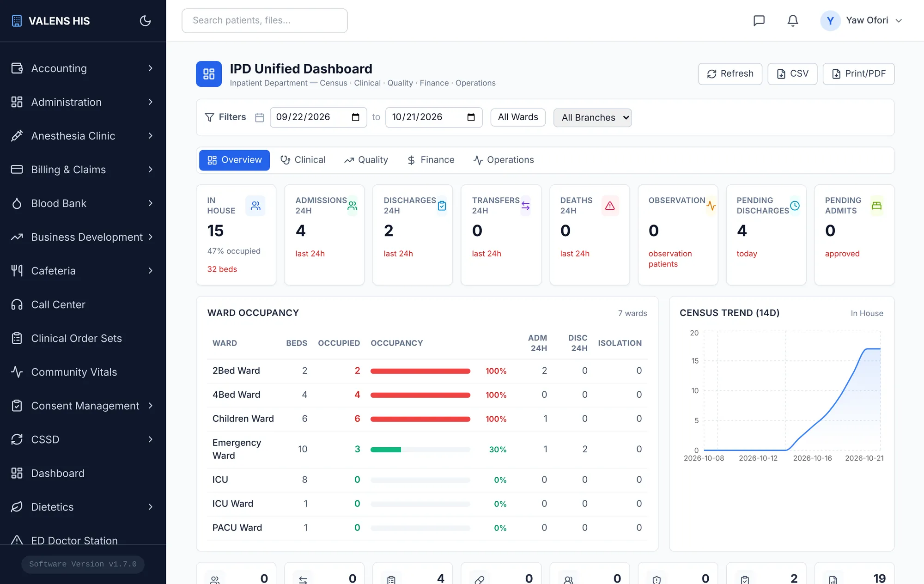Click the In House people icon
Screen dimensions: 924x584
[x=255, y=206]
